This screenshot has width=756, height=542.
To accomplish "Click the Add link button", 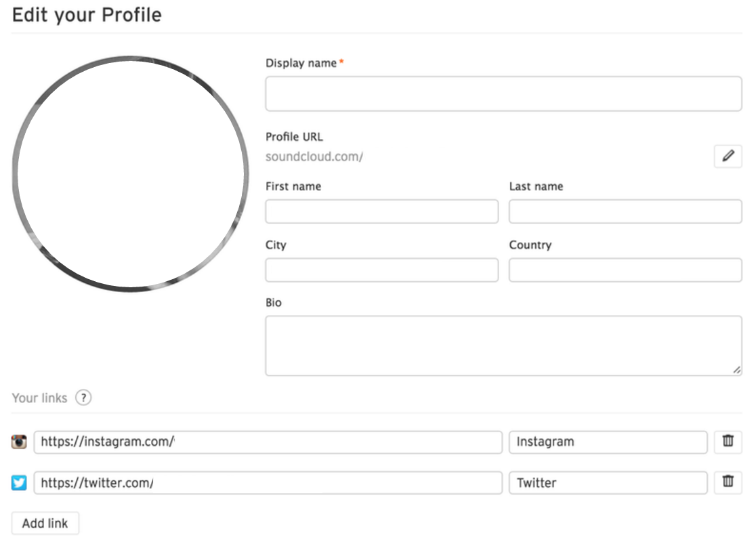I will (x=45, y=524).
